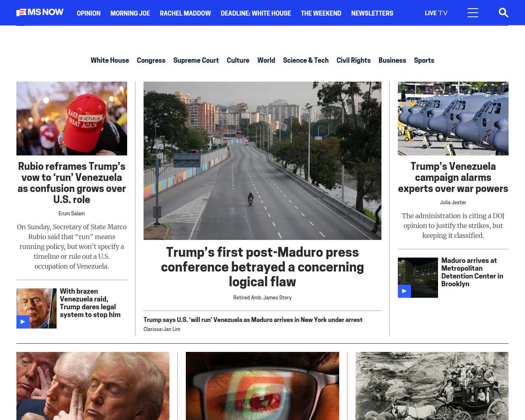The image size is (525, 420).
Task: Select the White House topic
Action: pyautogui.click(x=110, y=60)
